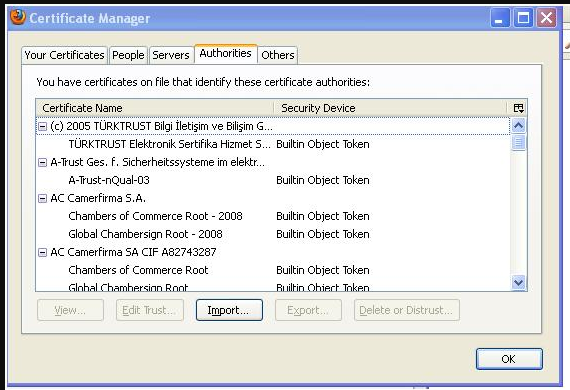Open the Others tab
This screenshot has width=570, height=390.
[278, 55]
